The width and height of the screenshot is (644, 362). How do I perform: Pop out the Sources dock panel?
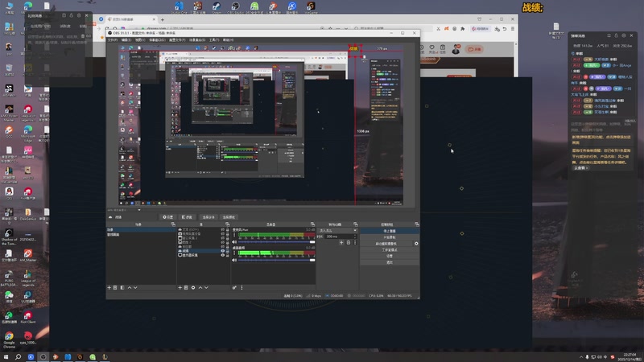click(227, 224)
